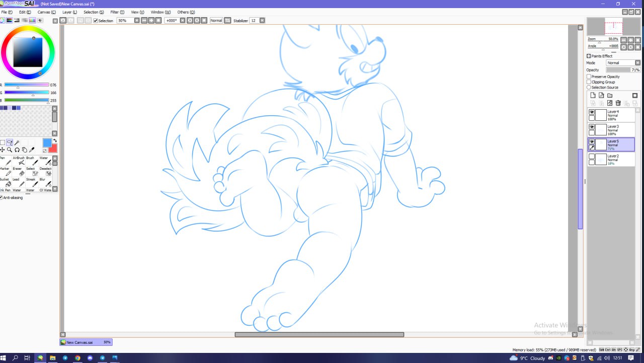The width and height of the screenshot is (644, 363).
Task: Delete the current layer with trash icon
Action: point(618,103)
